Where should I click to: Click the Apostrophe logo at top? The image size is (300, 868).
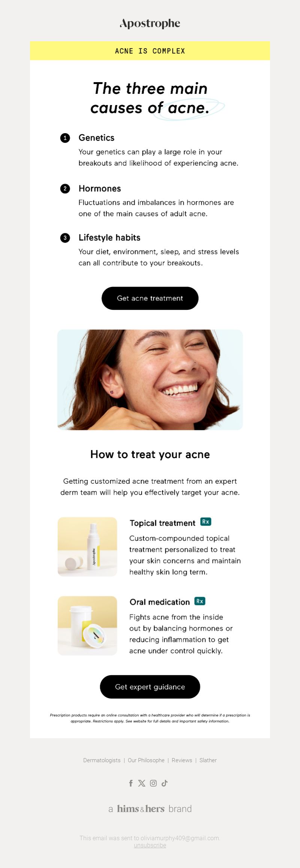coord(150,24)
